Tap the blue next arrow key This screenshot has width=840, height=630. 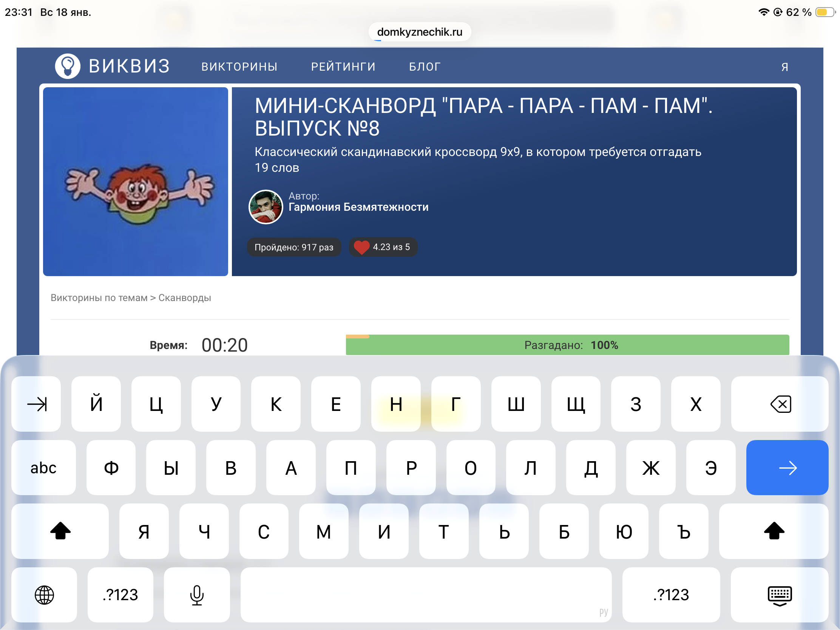click(x=787, y=468)
